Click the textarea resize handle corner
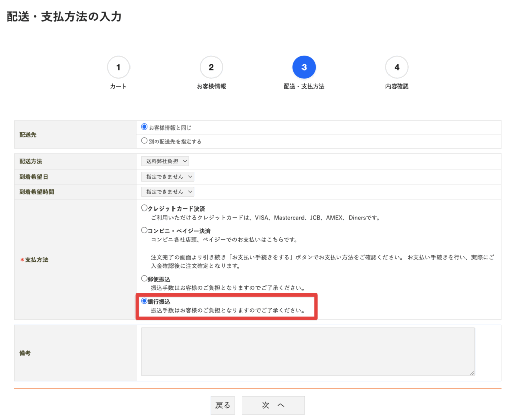The height and width of the screenshot is (420, 518). click(x=472, y=373)
